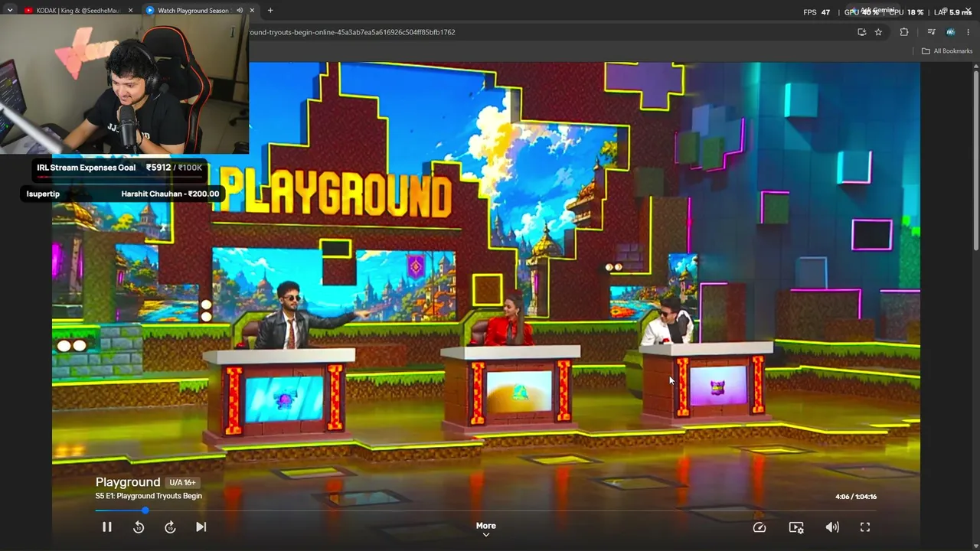The height and width of the screenshot is (551, 980).
Task: Open the media controls icon
Action: click(931, 32)
